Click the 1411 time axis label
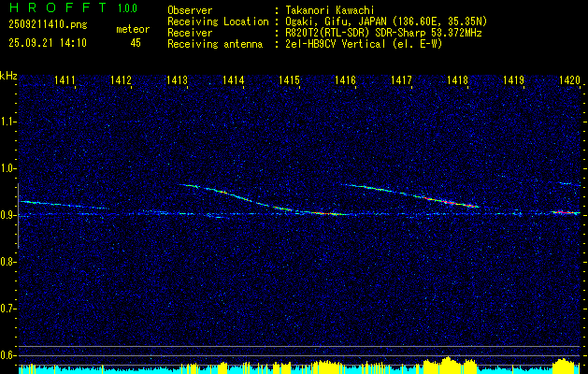Viewport: 588px width, 374px height. pos(65,79)
